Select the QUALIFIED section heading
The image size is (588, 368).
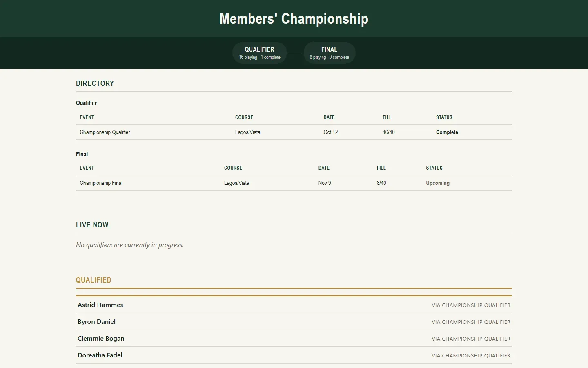coord(94,280)
